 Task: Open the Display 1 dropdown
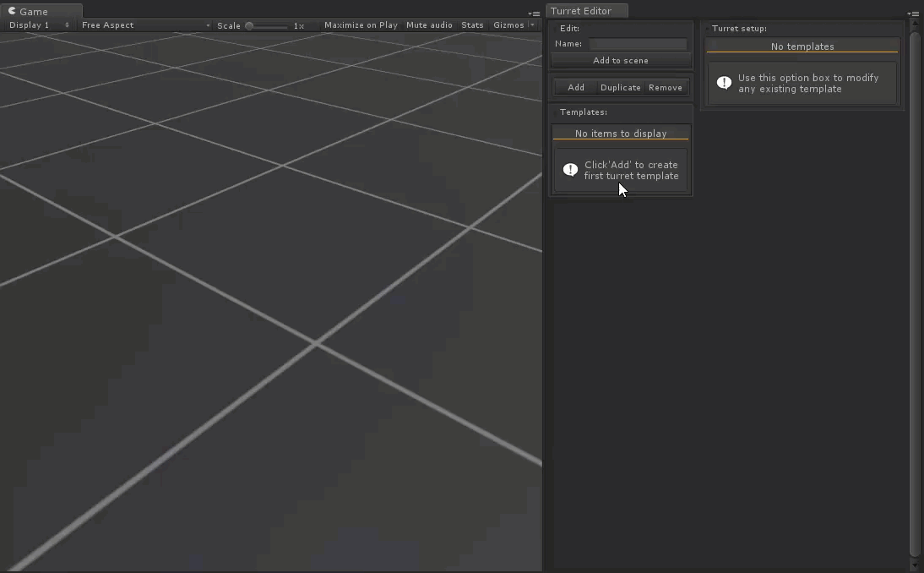point(39,25)
